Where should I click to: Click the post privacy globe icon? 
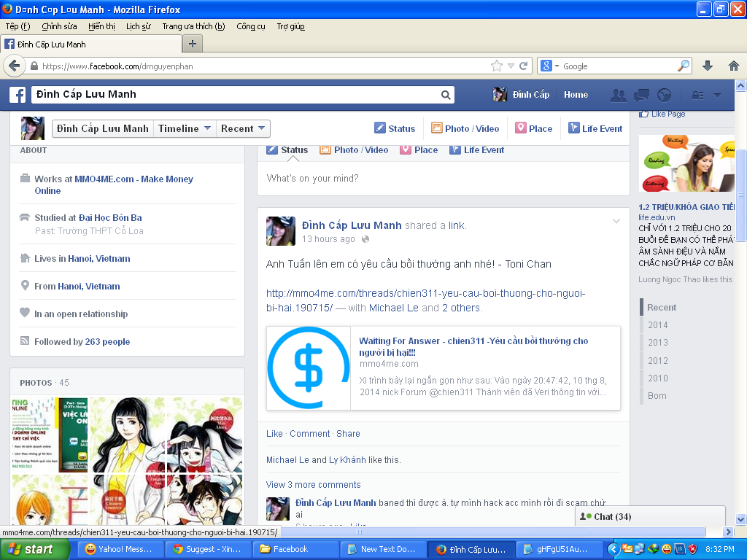(x=365, y=239)
